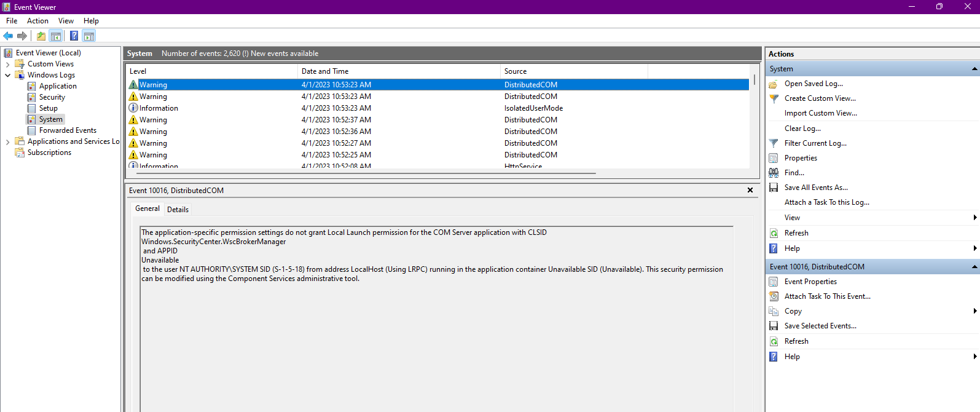The width and height of the screenshot is (980, 412).
Task: Click Save All Events As... action
Action: click(816, 188)
